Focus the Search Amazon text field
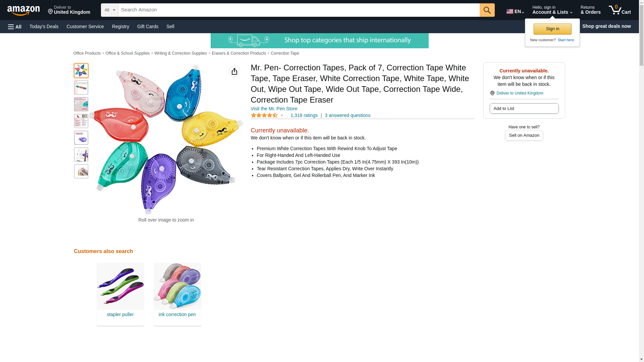Image resolution: width=644 pixels, height=362 pixels. pyautogui.click(x=299, y=10)
